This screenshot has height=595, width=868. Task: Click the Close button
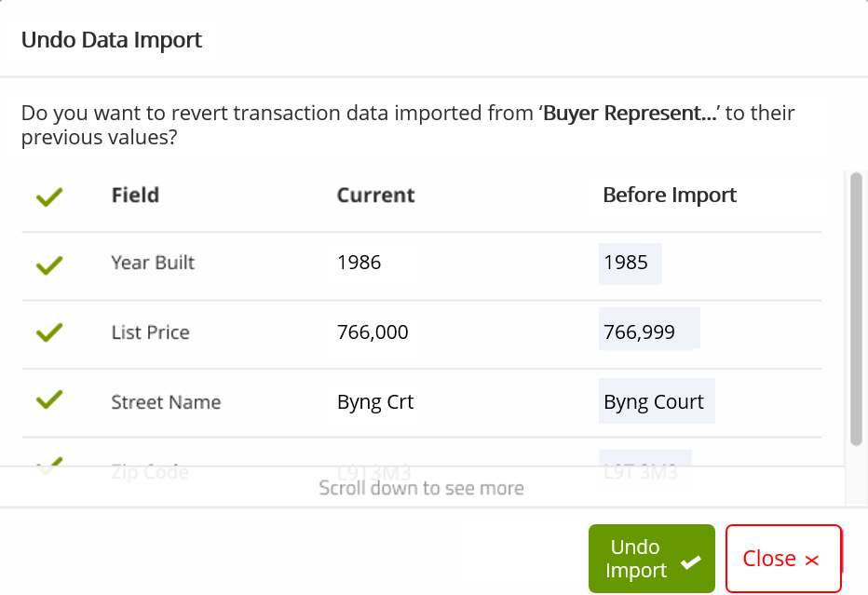click(x=783, y=558)
